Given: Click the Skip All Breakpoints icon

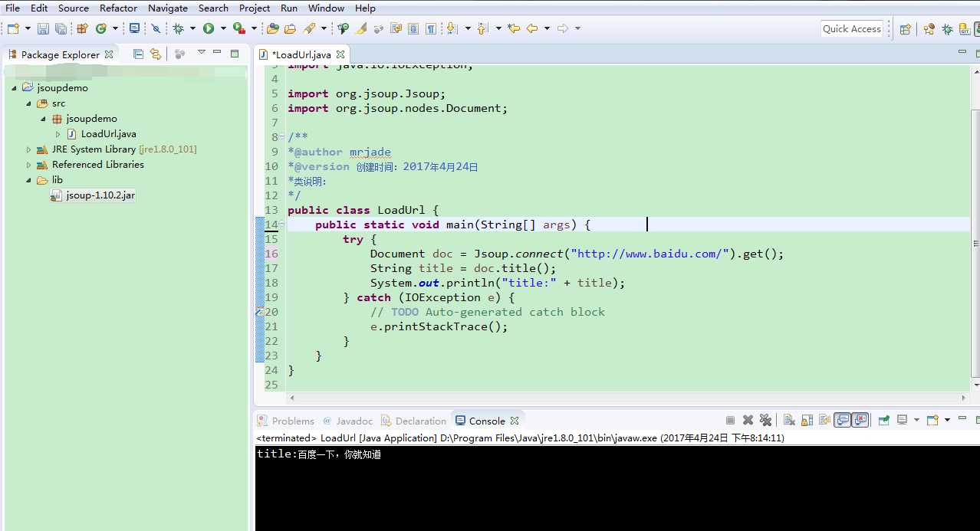Looking at the screenshot, I should [x=156, y=28].
